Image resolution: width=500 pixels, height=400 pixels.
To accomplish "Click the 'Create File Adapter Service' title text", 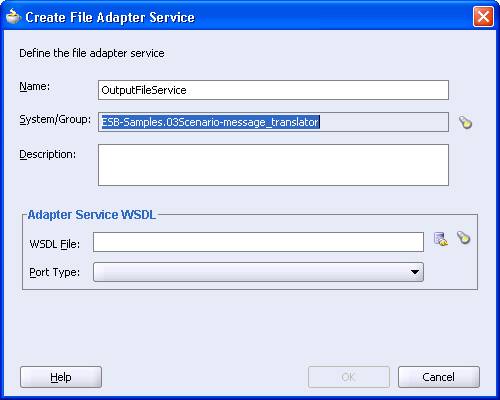I will coord(110,17).
